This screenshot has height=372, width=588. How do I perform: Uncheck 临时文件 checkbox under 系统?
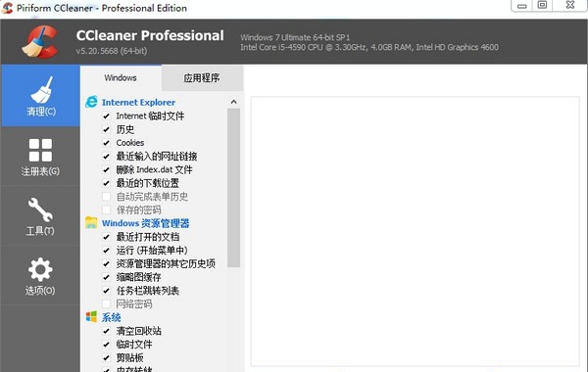(x=107, y=345)
